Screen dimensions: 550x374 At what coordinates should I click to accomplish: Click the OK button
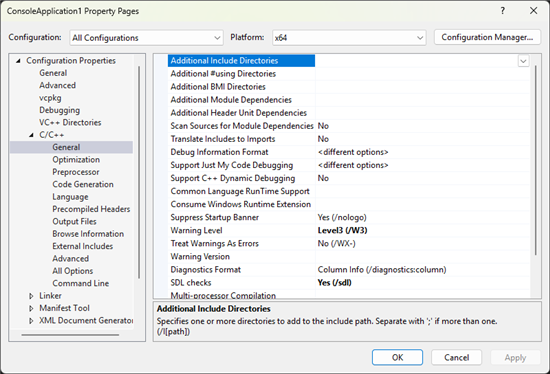(x=397, y=358)
